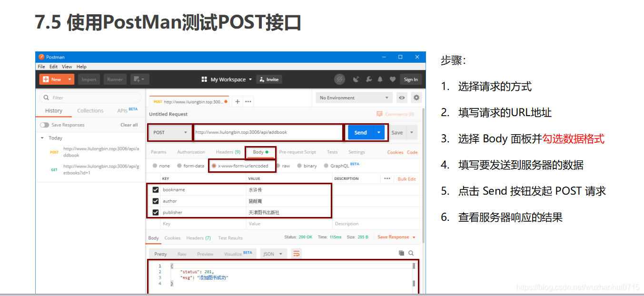Select the binary body type radio
The width and height of the screenshot is (644, 296).
click(299, 166)
